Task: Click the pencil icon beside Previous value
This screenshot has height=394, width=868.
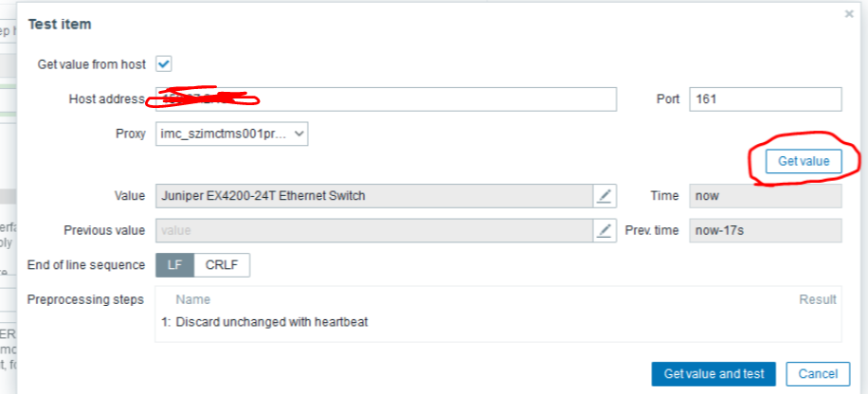Action: point(605,230)
